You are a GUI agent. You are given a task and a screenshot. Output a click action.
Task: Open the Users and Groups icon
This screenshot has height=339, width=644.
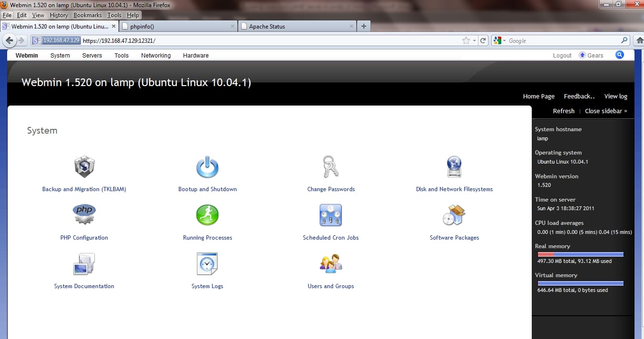[331, 264]
